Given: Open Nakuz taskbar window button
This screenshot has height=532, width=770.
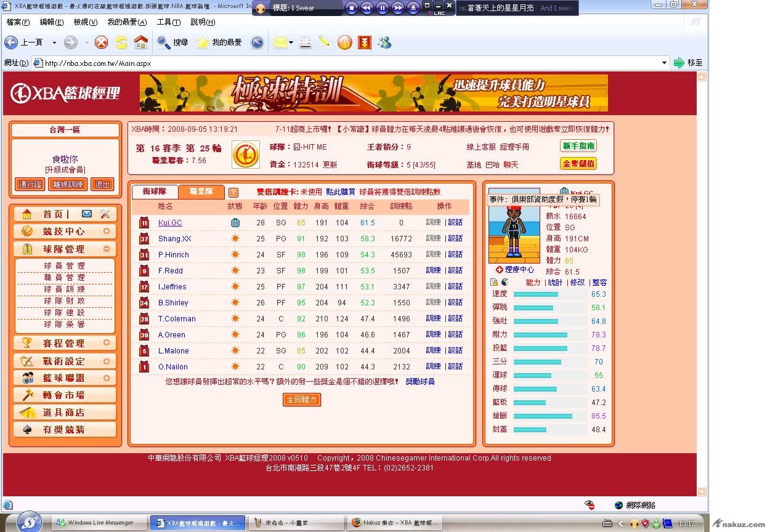Looking at the screenshot, I should pos(394,523).
